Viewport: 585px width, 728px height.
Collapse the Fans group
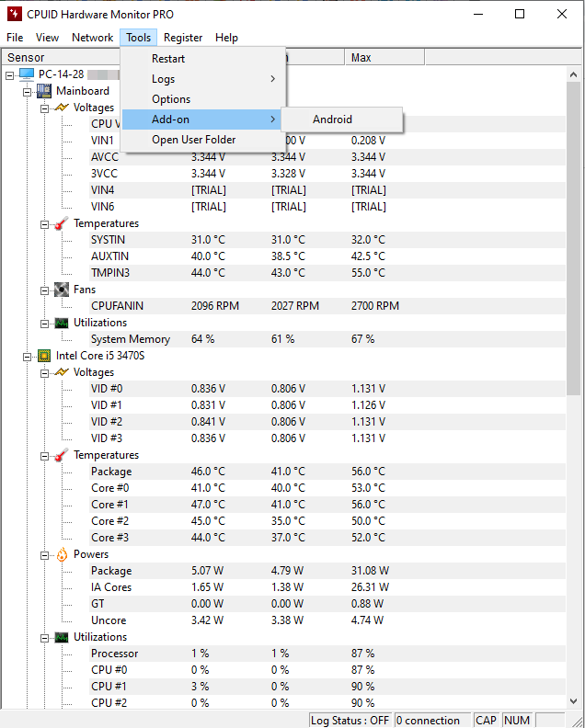(x=44, y=290)
